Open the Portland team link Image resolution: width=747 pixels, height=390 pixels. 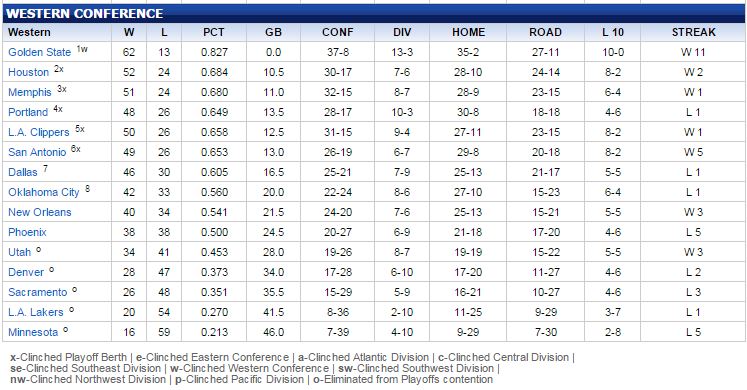point(28,112)
